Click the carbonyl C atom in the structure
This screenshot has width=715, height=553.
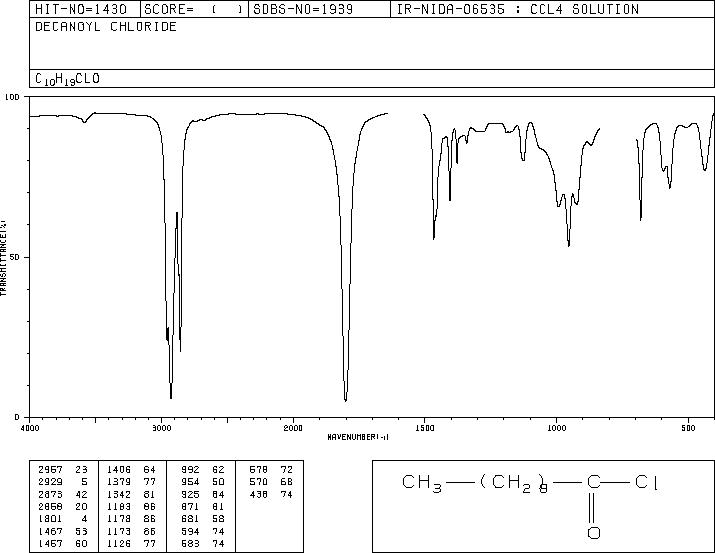594,482
